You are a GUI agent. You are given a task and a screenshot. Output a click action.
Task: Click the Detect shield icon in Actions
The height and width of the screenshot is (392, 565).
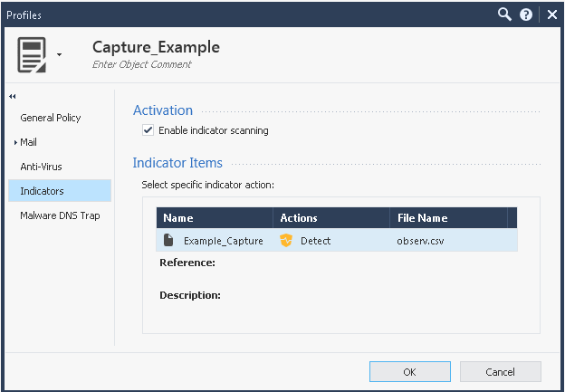tap(286, 241)
